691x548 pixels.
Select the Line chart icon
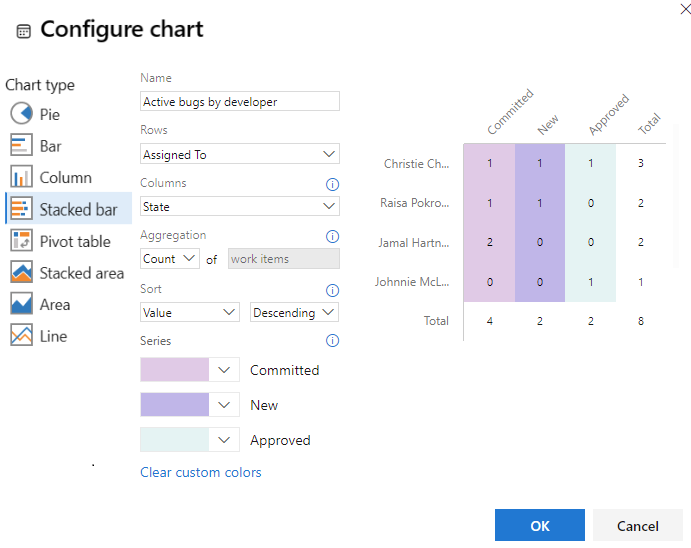(22, 336)
